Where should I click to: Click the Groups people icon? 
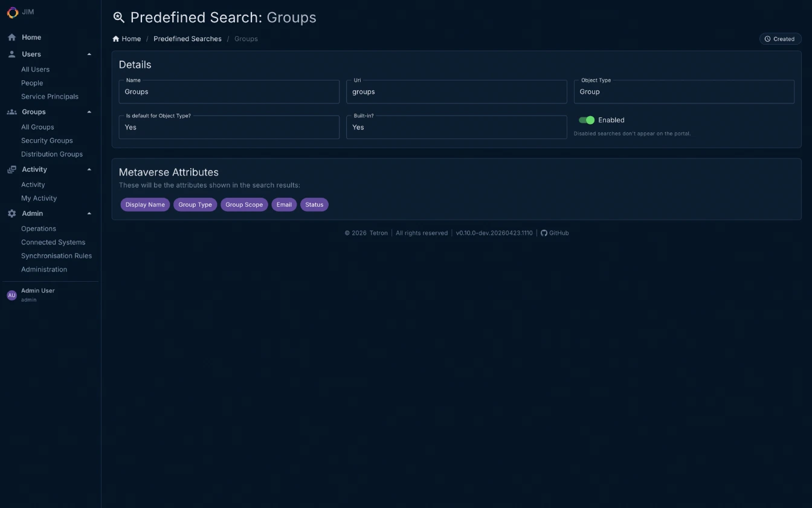11,111
